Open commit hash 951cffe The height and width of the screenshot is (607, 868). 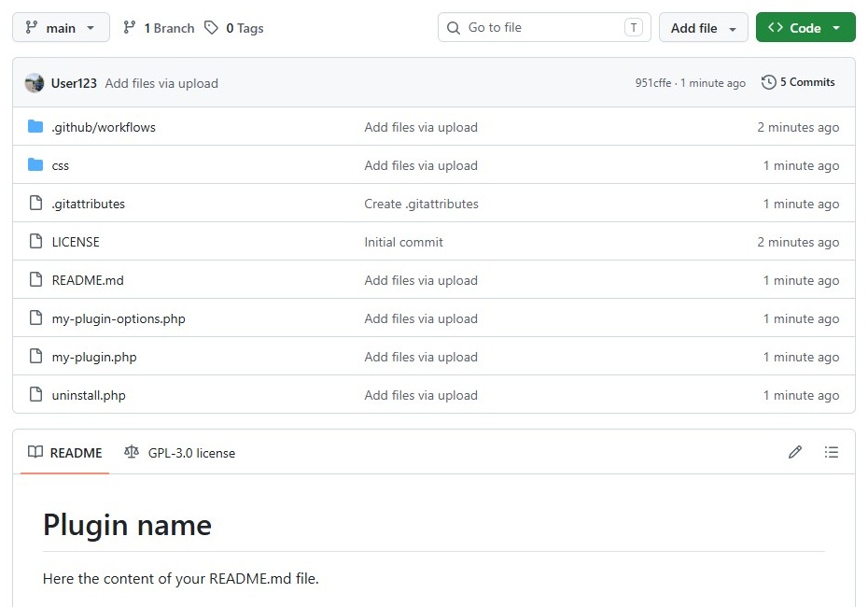pyautogui.click(x=653, y=83)
